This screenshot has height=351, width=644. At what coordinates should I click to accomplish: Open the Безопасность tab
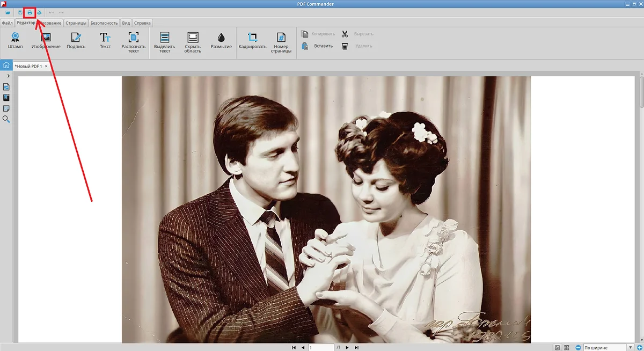point(104,23)
